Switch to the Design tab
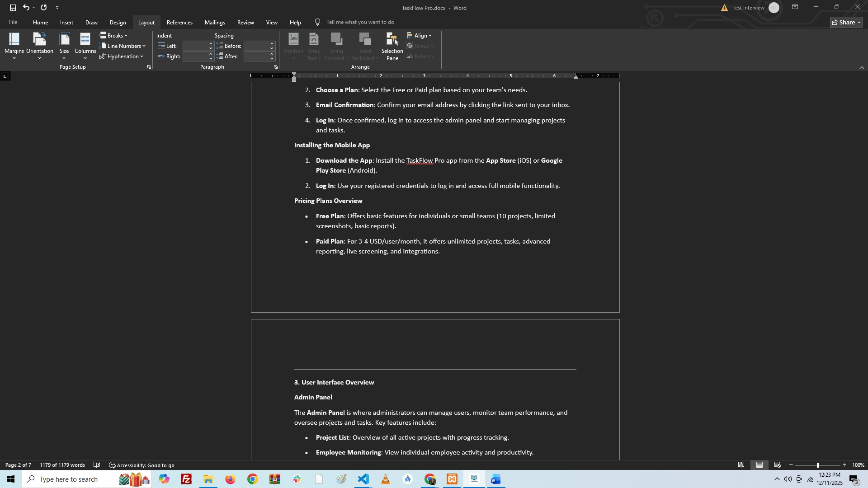Viewport: 868px width, 488px height. pyautogui.click(x=118, y=22)
